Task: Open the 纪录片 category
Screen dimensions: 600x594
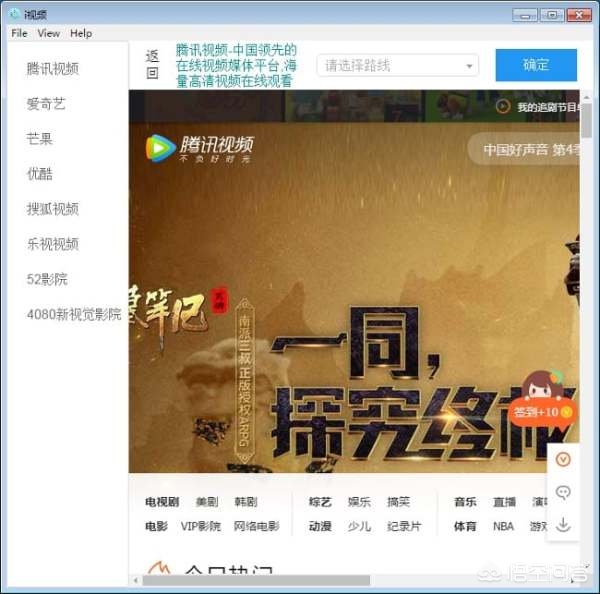Action: click(404, 526)
